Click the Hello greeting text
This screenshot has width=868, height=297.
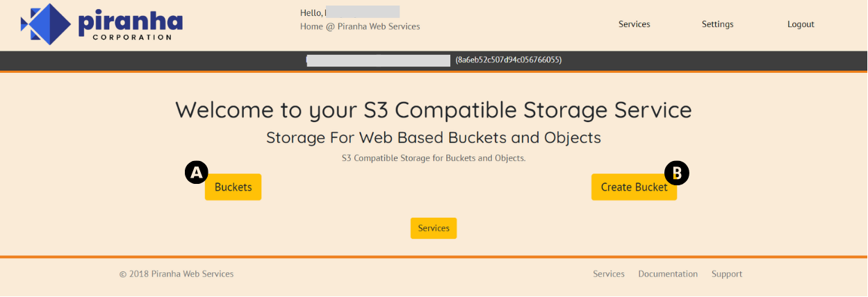pos(311,12)
